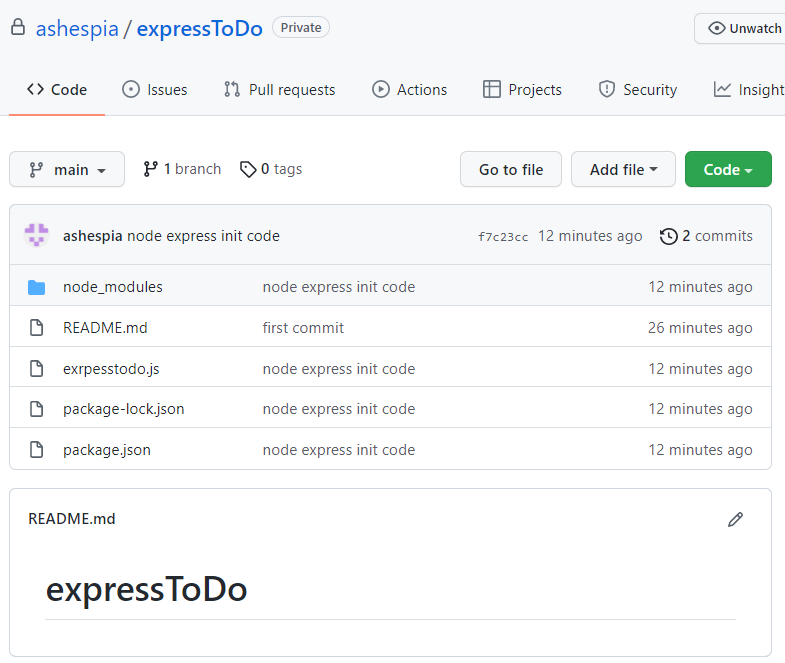View the 1 branch link

tap(182, 169)
